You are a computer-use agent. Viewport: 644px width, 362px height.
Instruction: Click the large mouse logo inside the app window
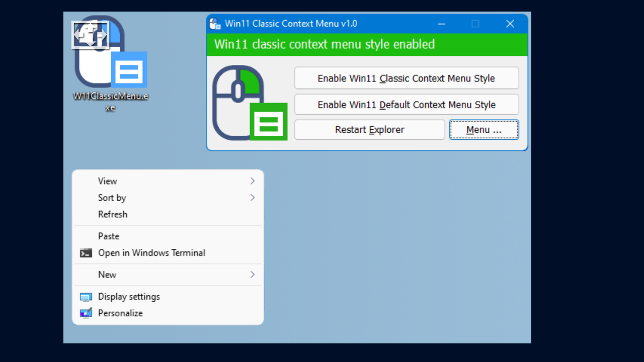[242, 98]
